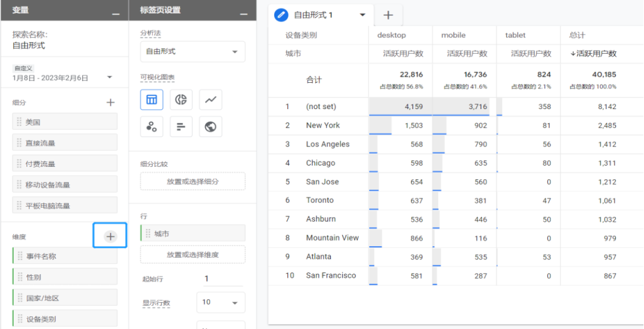Click drag handle of 事件名称 dimension
Viewport: 644px width, 329px height.
pyautogui.click(x=20, y=256)
